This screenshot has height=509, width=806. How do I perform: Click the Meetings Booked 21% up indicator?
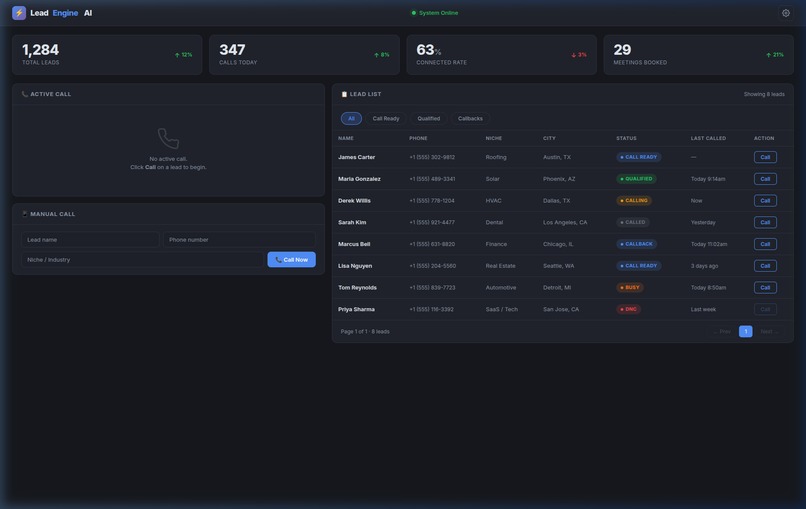point(775,55)
